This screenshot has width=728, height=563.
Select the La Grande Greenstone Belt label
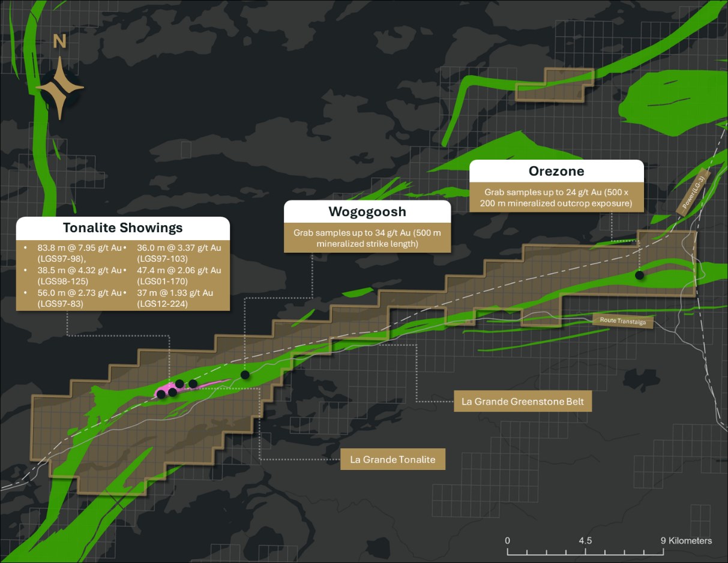tap(522, 402)
